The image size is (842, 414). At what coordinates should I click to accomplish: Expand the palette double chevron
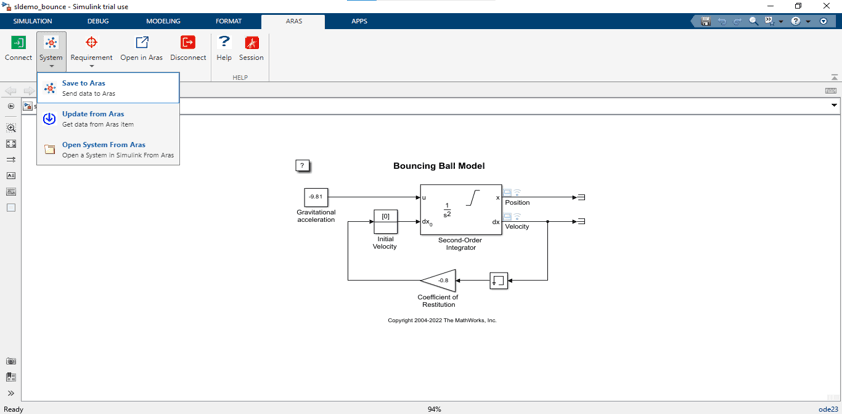[x=11, y=393]
